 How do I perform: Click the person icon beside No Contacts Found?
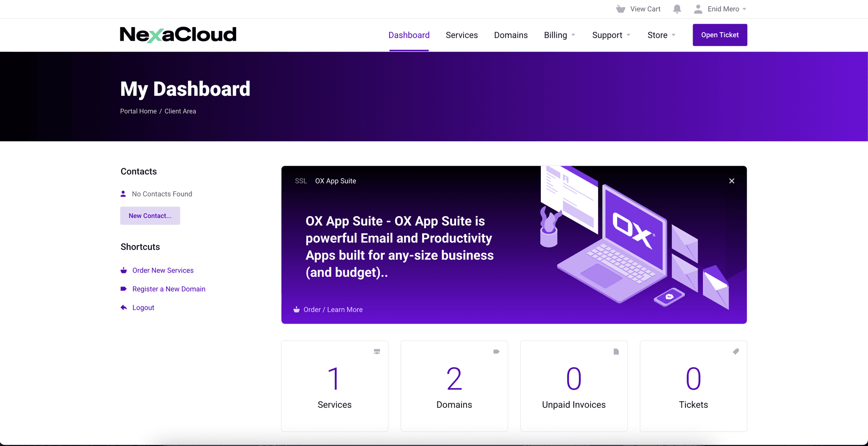[123, 194]
